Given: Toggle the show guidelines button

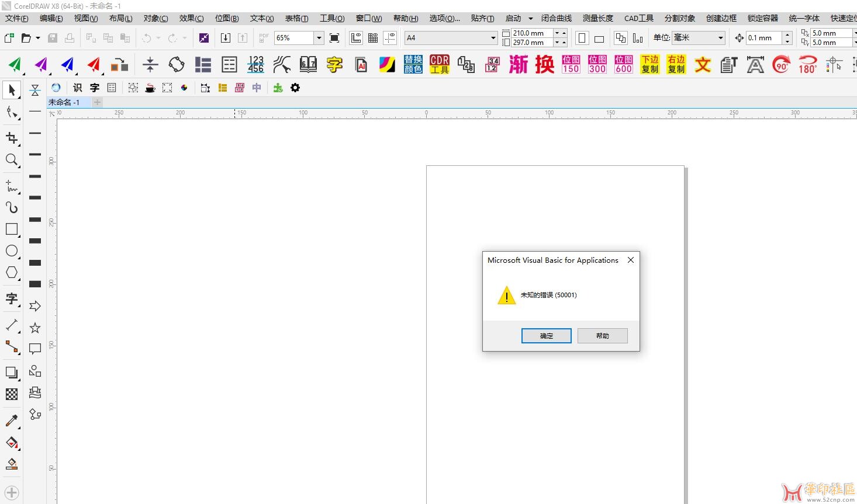Looking at the screenshot, I should (x=390, y=38).
